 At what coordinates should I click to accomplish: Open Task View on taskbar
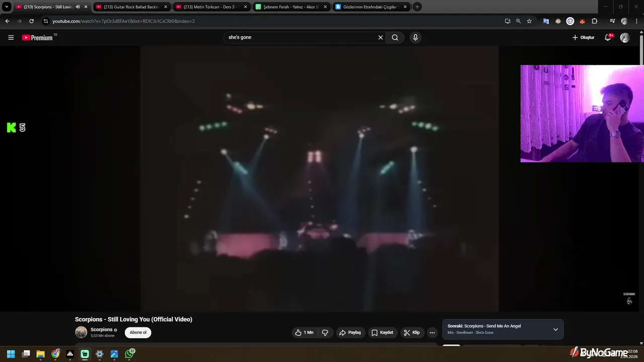26,354
